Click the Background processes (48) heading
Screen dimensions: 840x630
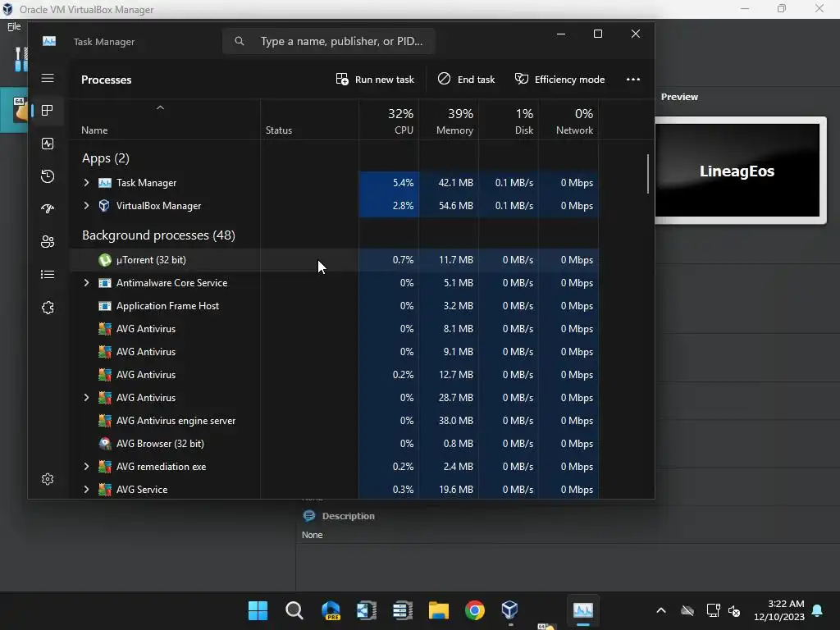[158, 235]
